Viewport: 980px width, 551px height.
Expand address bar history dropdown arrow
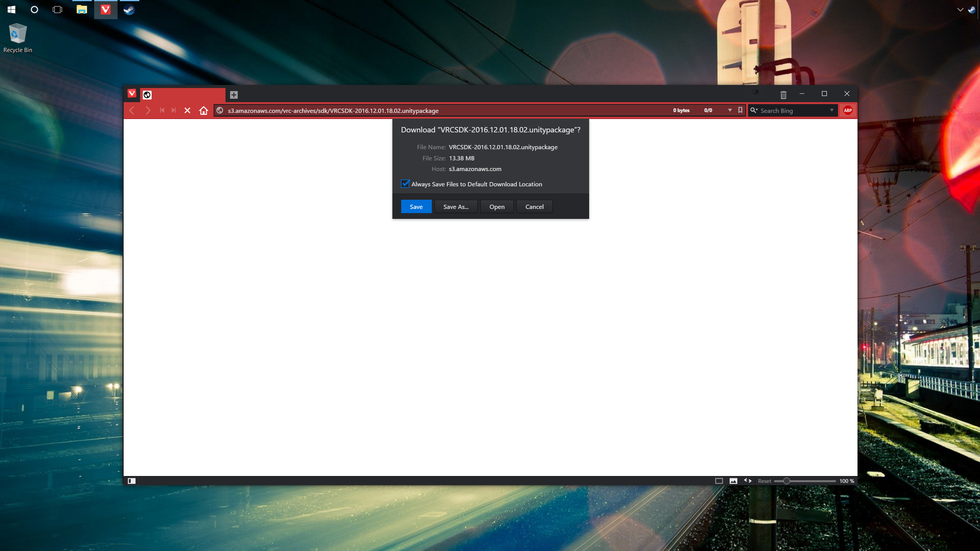[x=730, y=110]
